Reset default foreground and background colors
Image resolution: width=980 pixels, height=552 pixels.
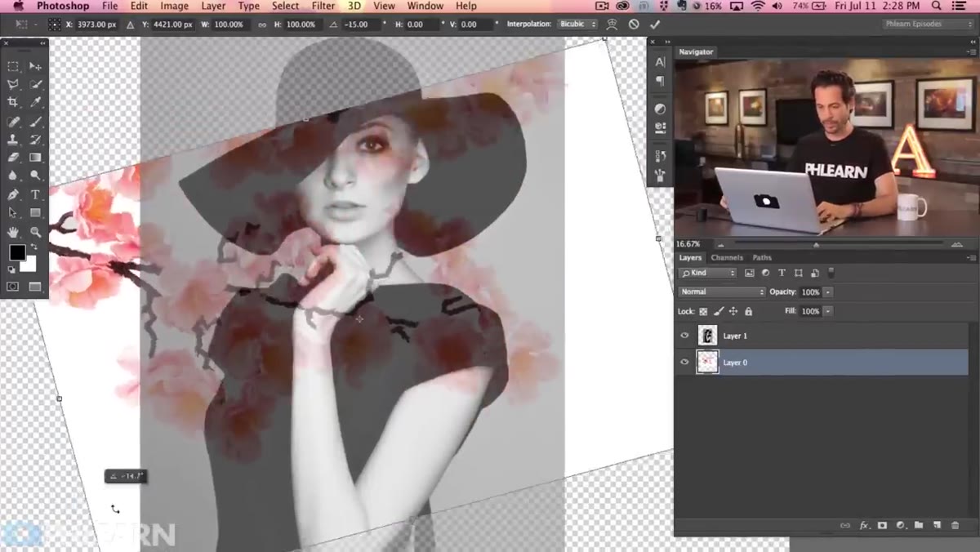click(11, 269)
